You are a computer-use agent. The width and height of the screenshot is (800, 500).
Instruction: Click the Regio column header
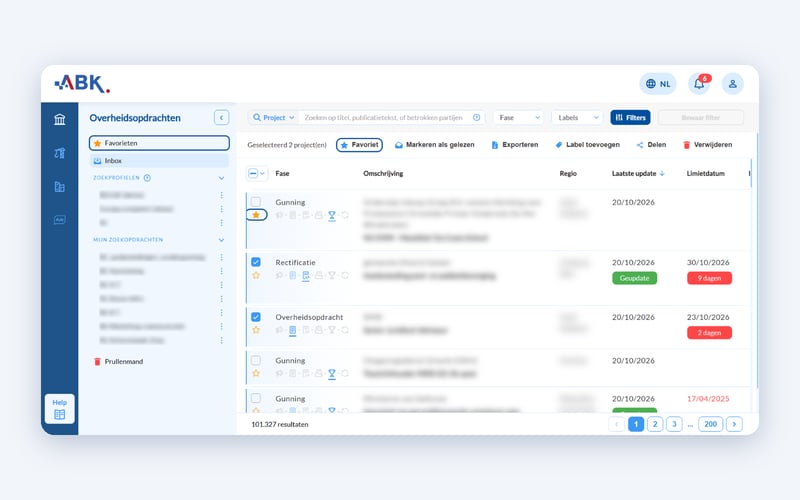point(568,173)
